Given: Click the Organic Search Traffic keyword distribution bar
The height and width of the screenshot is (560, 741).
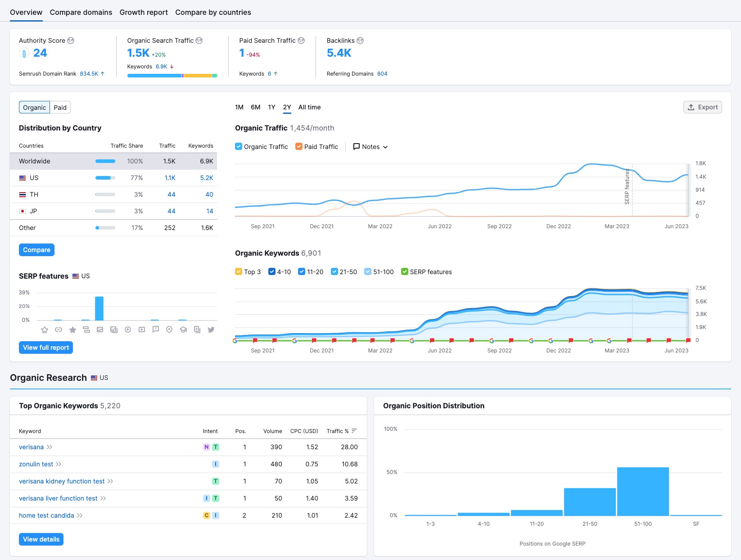Looking at the screenshot, I should click(172, 76).
